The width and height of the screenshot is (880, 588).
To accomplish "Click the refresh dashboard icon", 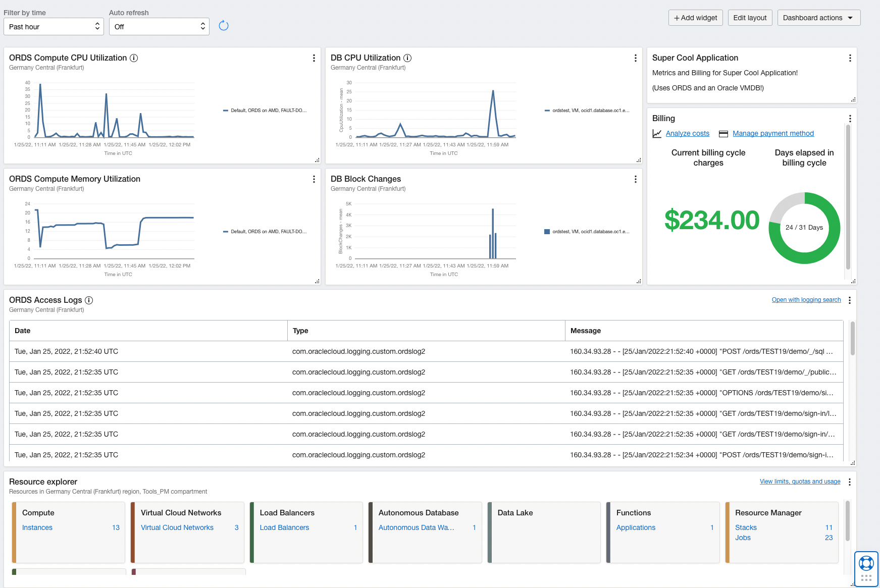I will tap(224, 26).
